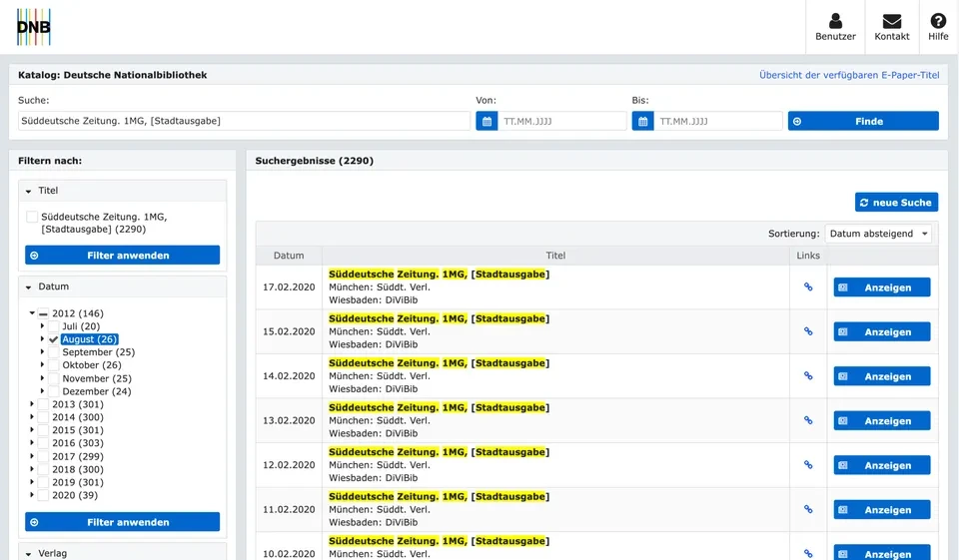This screenshot has width=959, height=560.
Task: Expand the 2019 year node
Action: tap(32, 482)
